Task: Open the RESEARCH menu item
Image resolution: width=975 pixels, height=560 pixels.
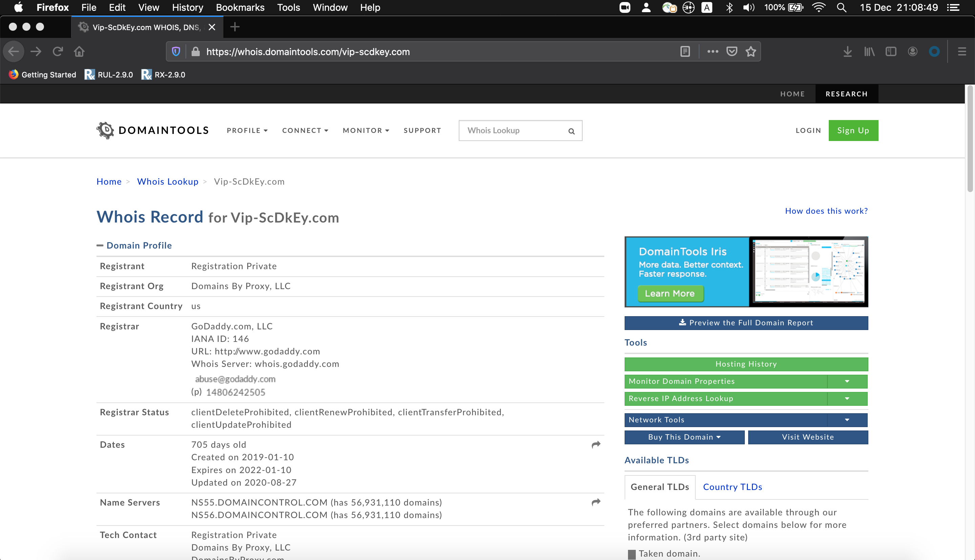Action: tap(846, 94)
